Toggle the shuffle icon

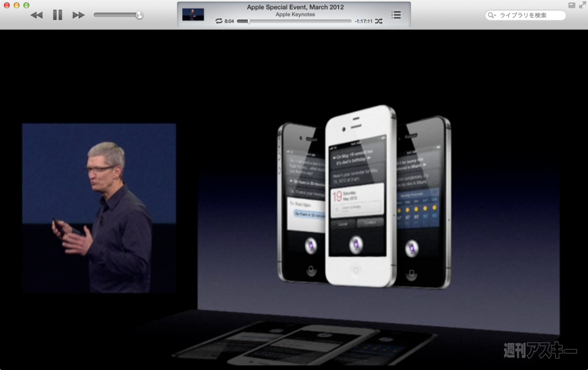(379, 21)
